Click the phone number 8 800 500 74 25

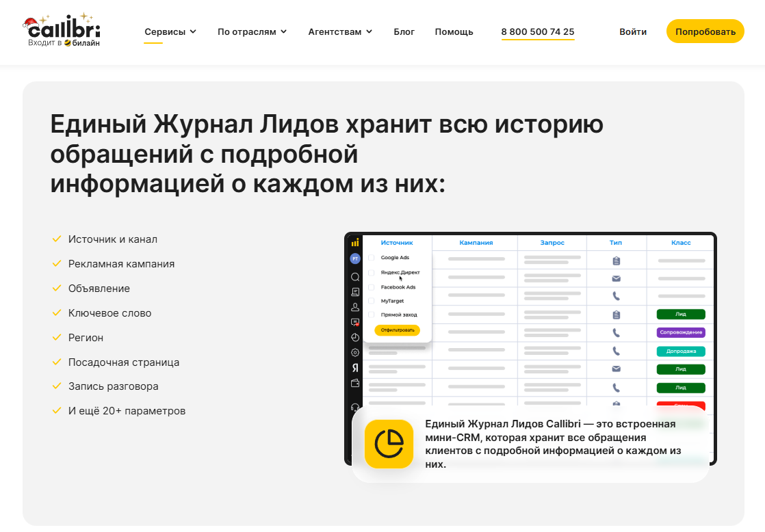point(538,31)
